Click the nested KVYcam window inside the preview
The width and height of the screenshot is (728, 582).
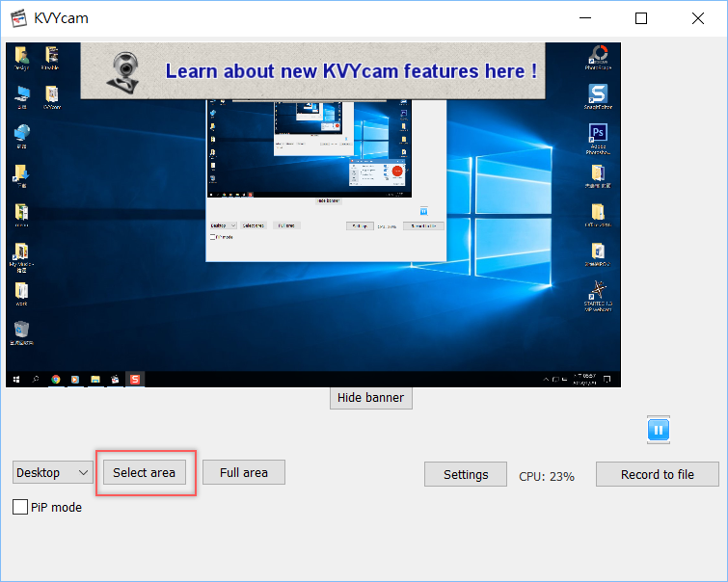pos(326,180)
